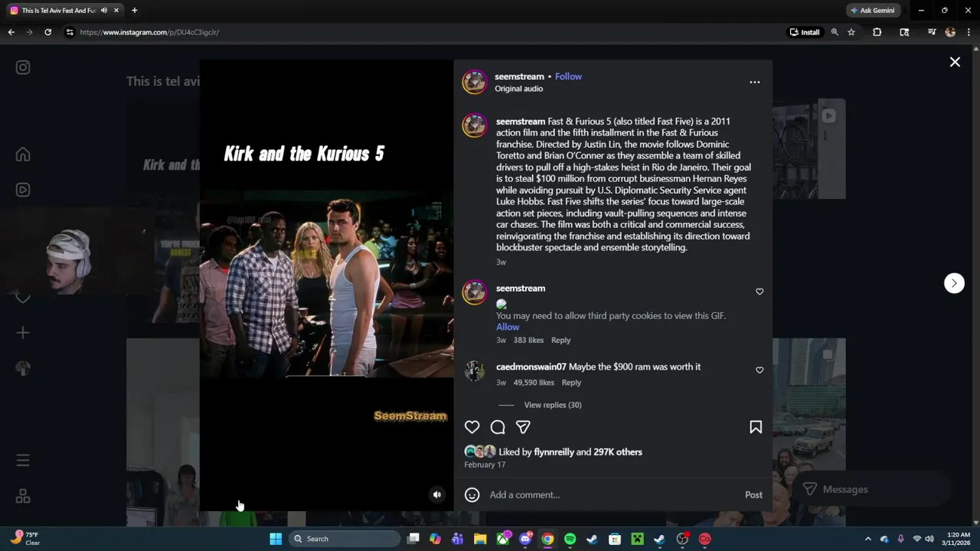
Task: Click the Post comment button
Action: coord(753,495)
